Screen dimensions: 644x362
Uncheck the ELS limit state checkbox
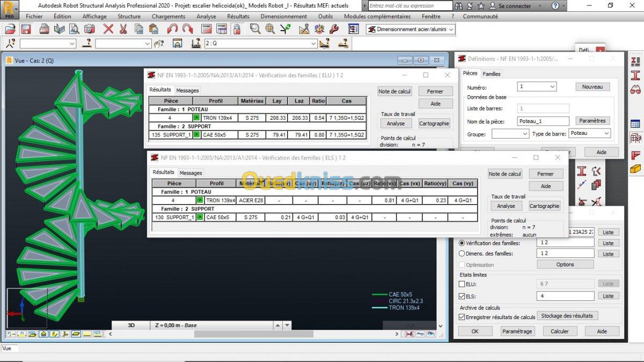click(462, 296)
